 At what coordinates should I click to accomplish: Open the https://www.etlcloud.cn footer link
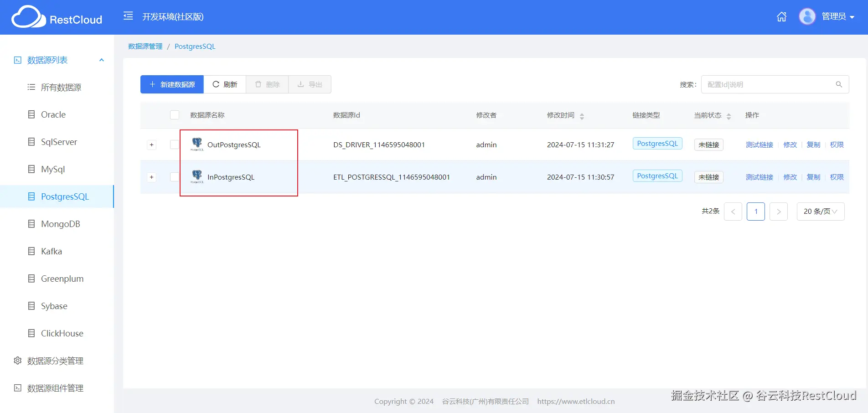point(576,402)
